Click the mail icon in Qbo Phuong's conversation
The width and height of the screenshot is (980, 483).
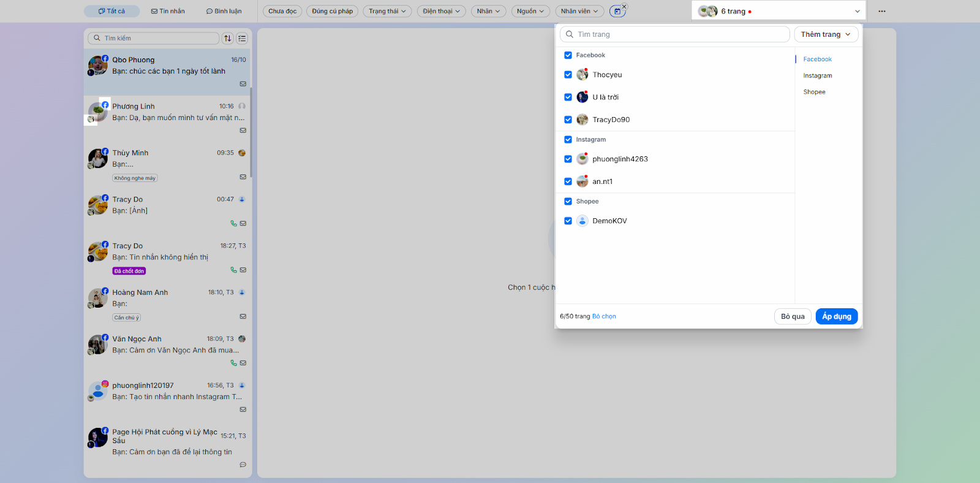pyautogui.click(x=243, y=84)
